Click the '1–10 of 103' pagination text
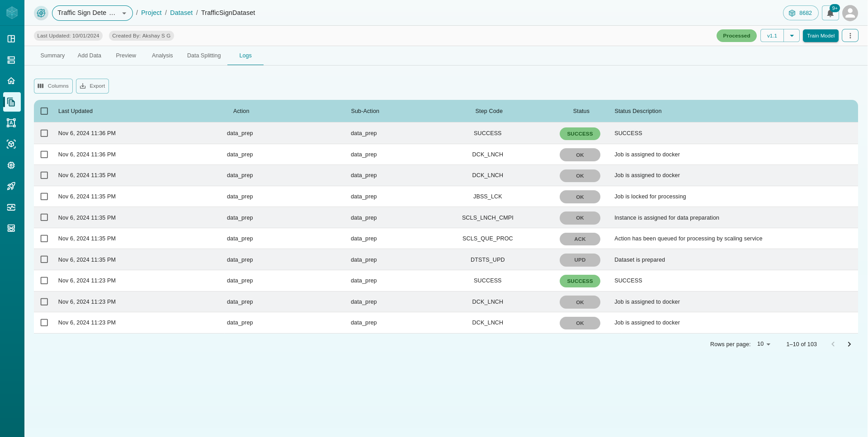Image resolution: width=868 pixels, height=437 pixels. pos(802,344)
